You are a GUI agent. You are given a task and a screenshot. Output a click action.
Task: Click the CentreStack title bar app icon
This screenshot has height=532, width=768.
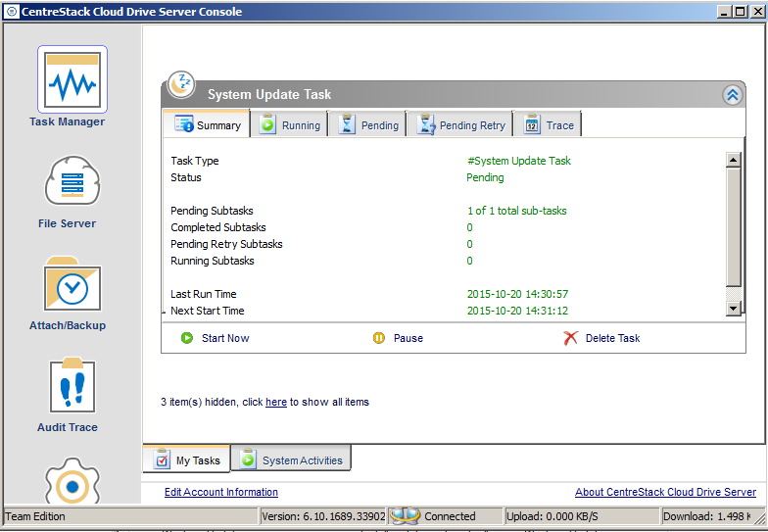click(x=12, y=12)
